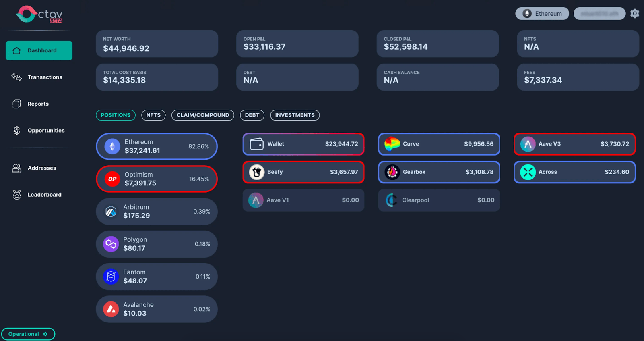Click the Dashboard home icon
644x341 pixels.
[17, 50]
